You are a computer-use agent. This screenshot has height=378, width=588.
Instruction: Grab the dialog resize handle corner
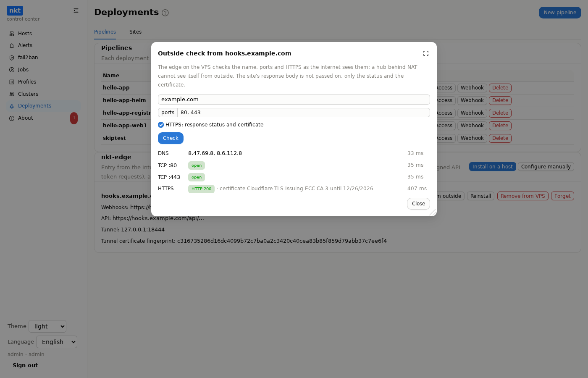point(433,213)
